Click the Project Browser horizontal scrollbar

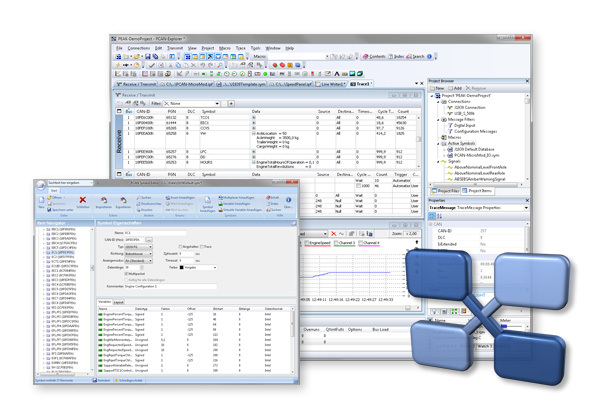coord(476,184)
